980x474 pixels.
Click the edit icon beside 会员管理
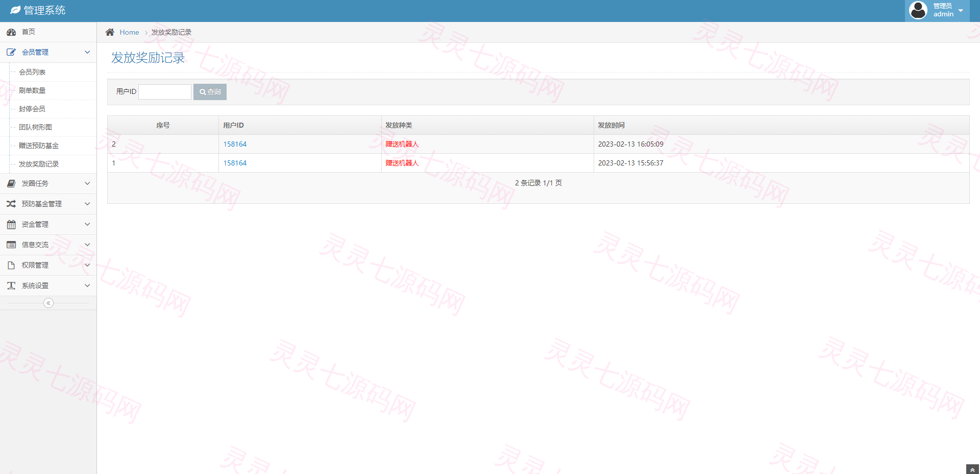pyautogui.click(x=11, y=52)
